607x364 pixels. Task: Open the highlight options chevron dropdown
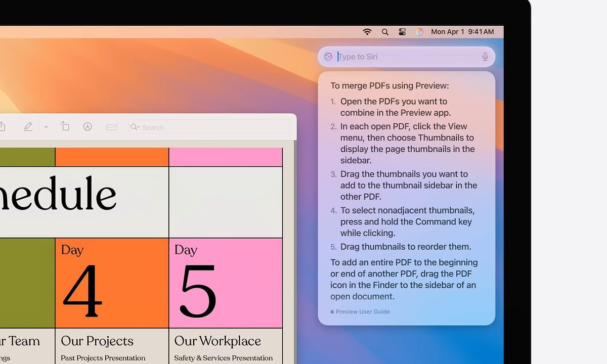click(46, 127)
